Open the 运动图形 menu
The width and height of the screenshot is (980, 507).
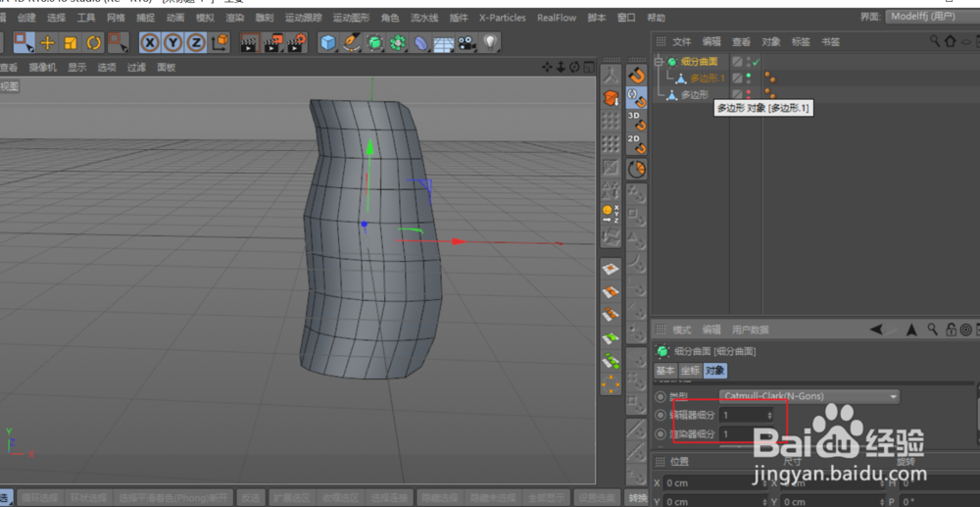click(351, 18)
